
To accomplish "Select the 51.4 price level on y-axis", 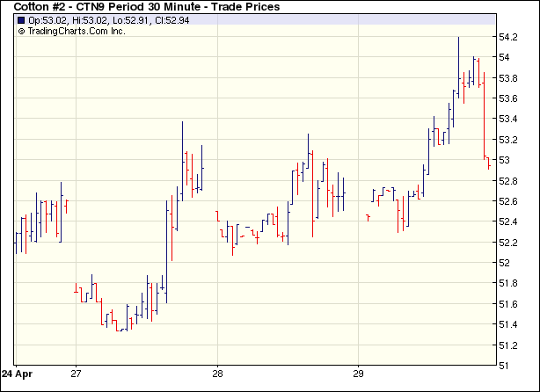I will [x=508, y=324].
